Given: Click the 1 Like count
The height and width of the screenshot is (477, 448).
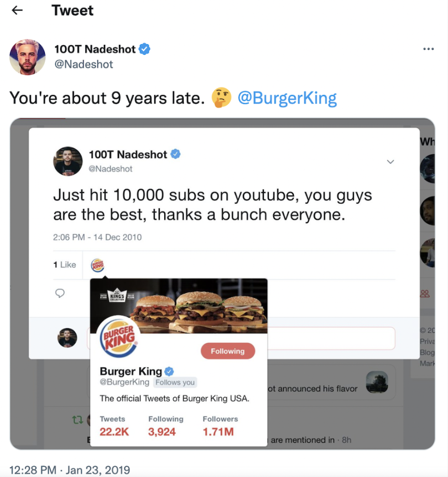Looking at the screenshot, I should pyautogui.click(x=65, y=265).
